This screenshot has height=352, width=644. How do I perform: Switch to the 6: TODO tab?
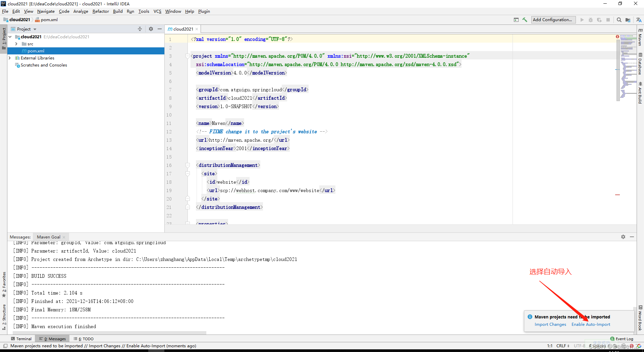point(84,339)
